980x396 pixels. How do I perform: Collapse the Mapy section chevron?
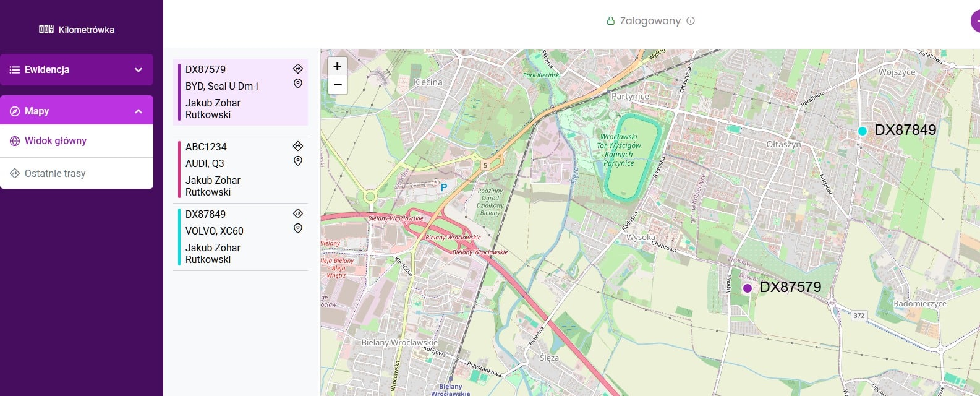[x=138, y=111]
